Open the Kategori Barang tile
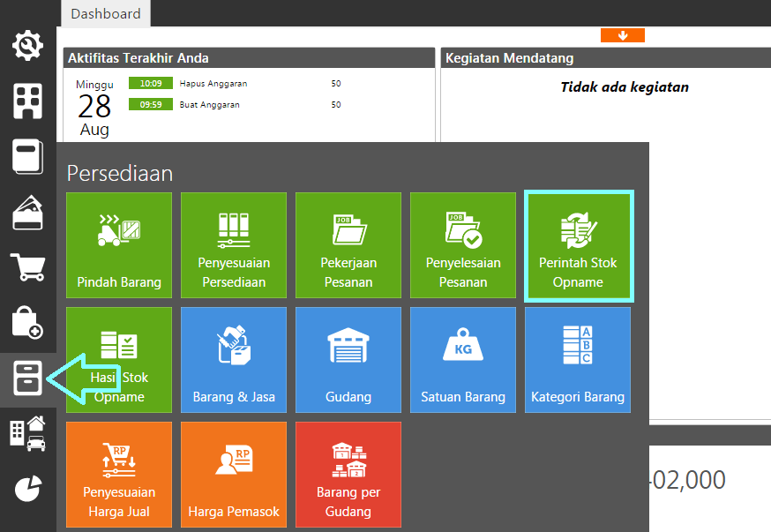 577,360
